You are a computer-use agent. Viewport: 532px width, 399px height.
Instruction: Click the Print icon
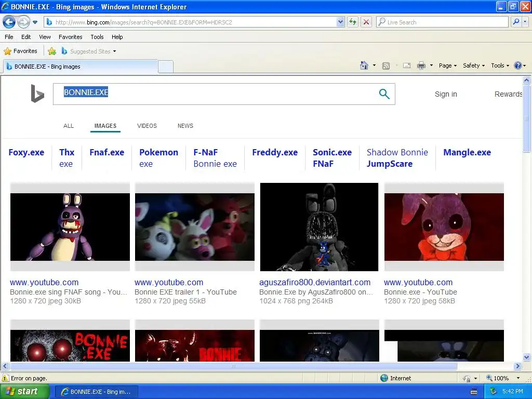pyautogui.click(x=421, y=65)
